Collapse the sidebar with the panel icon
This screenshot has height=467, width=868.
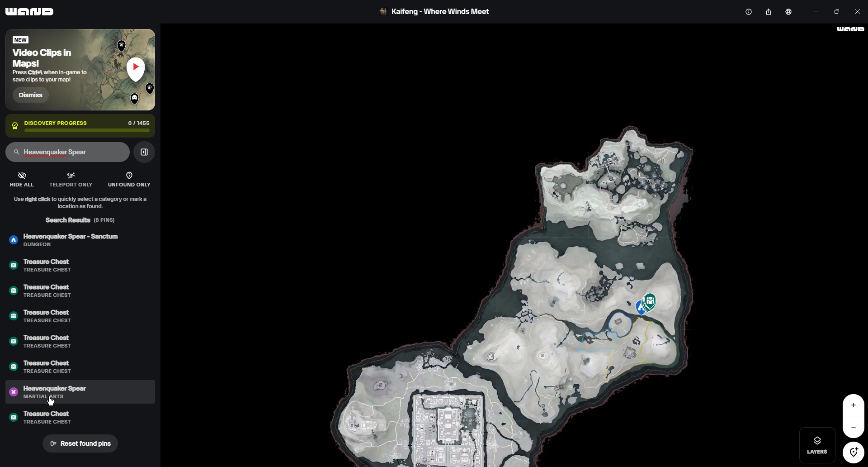[x=144, y=152]
